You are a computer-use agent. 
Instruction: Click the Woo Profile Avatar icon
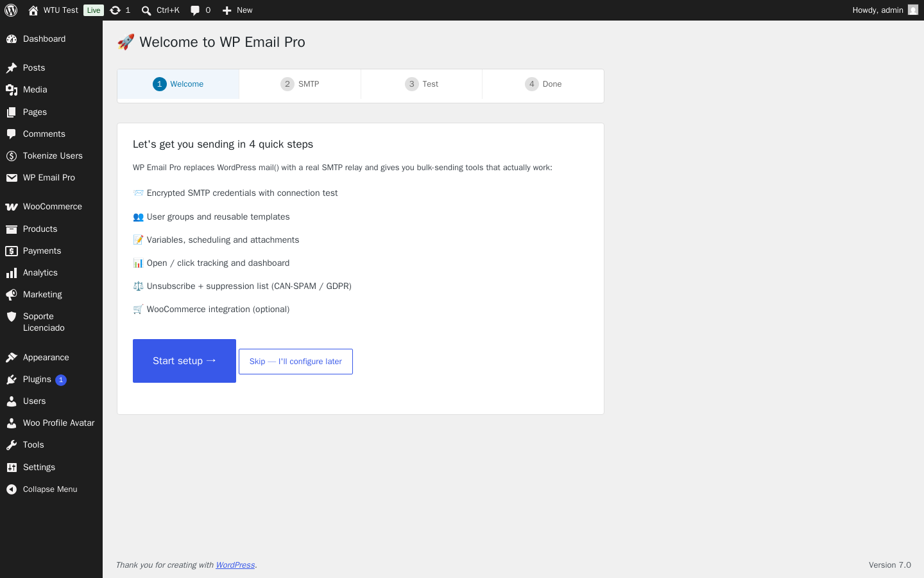click(x=12, y=423)
